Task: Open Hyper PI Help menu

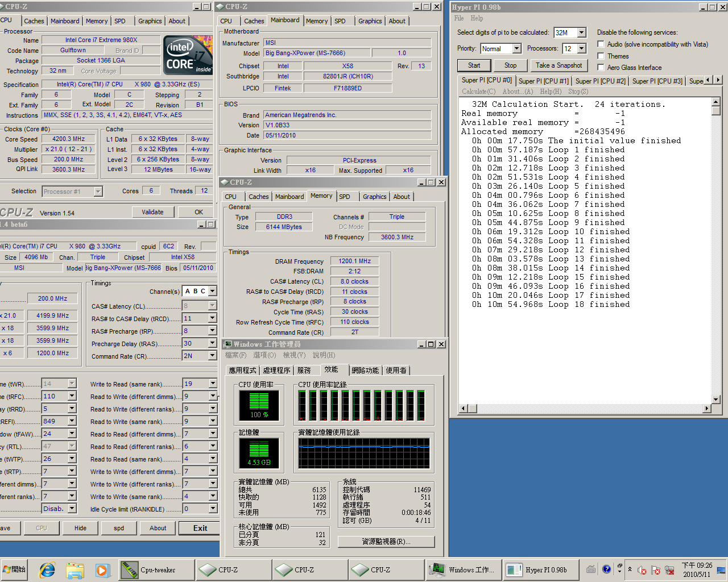Action: point(477,18)
